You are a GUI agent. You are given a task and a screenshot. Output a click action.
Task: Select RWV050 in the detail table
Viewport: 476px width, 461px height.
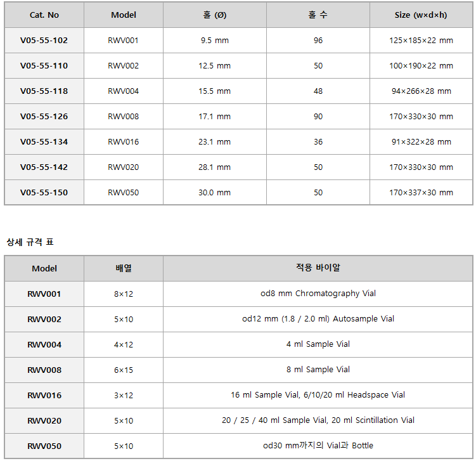(44, 446)
